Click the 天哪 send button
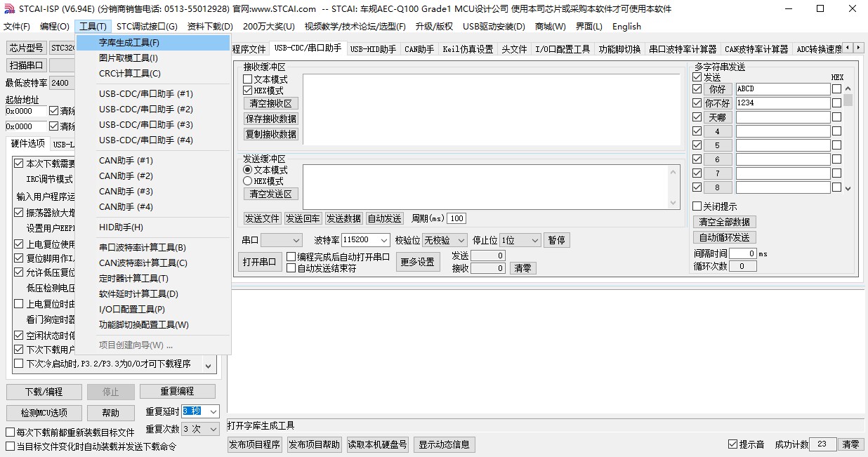 pyautogui.click(x=718, y=117)
